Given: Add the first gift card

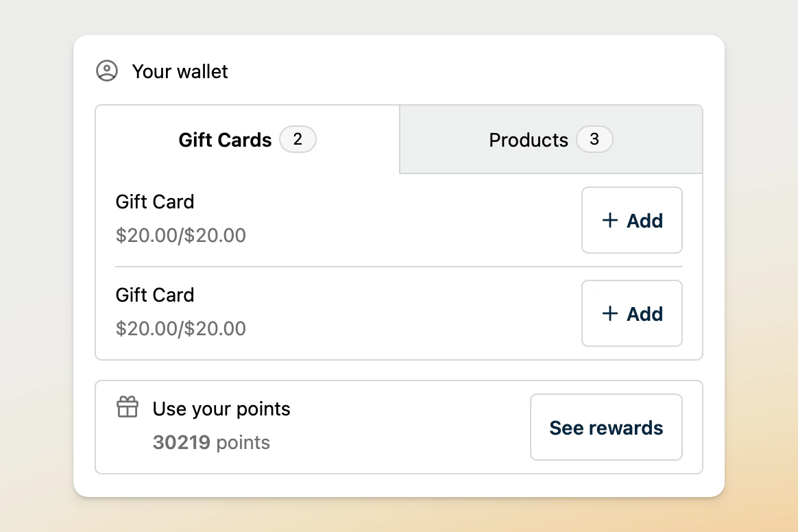Looking at the screenshot, I should (x=631, y=220).
